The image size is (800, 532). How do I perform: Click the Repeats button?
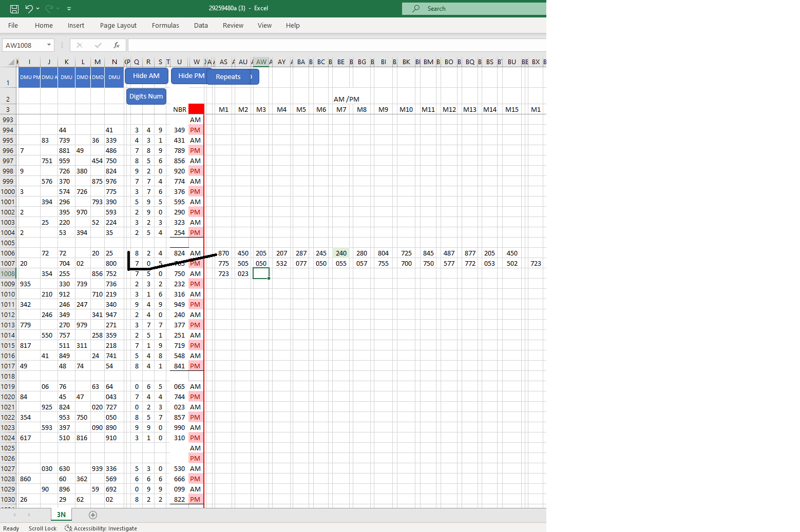(228, 76)
